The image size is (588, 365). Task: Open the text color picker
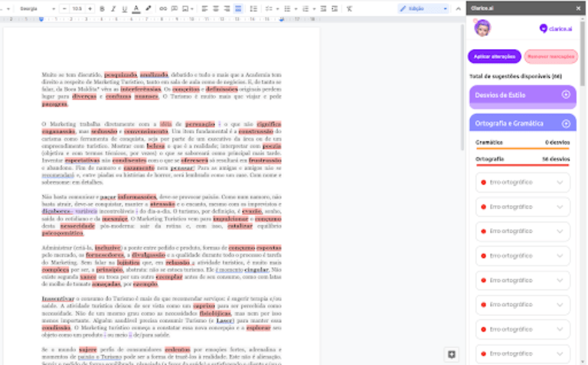[x=136, y=8]
